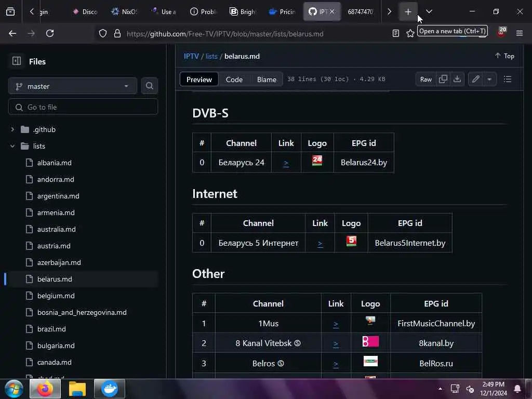The height and width of the screenshot is (399, 532).
Task: Open Docker Desktop from taskbar
Action: click(x=110, y=389)
